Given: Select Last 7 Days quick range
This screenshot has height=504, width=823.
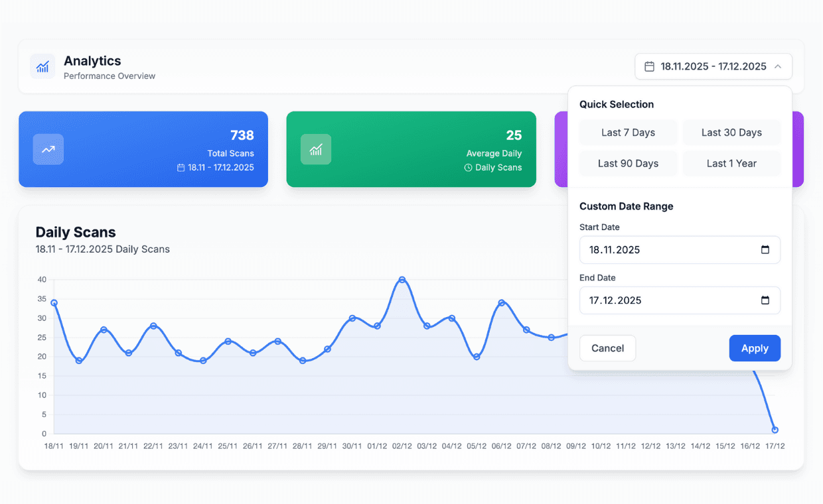Looking at the screenshot, I should [x=628, y=133].
